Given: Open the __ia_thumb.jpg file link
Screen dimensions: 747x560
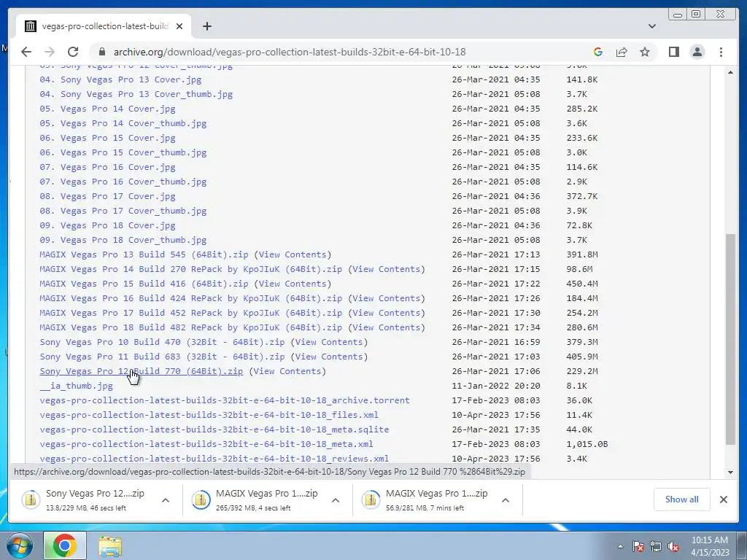Looking at the screenshot, I should [76, 386].
